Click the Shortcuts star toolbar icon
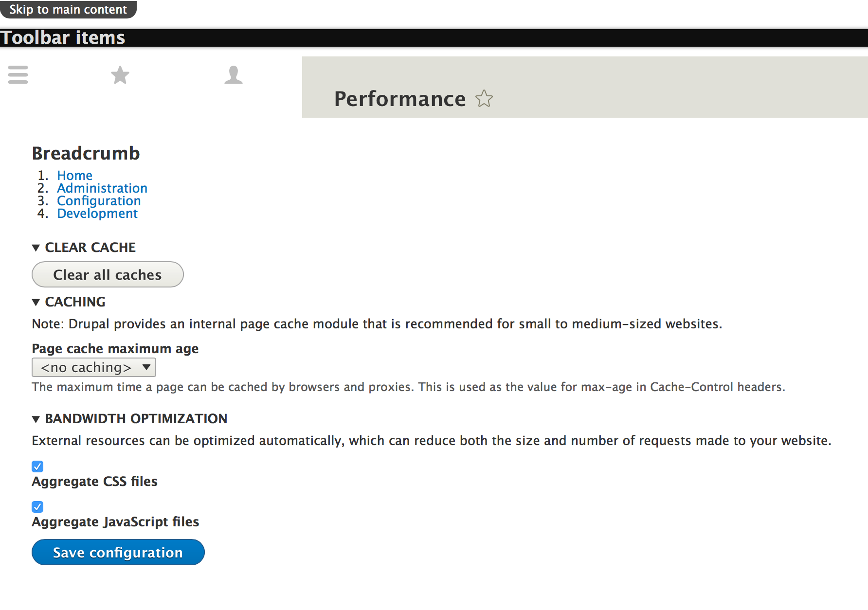 click(120, 75)
